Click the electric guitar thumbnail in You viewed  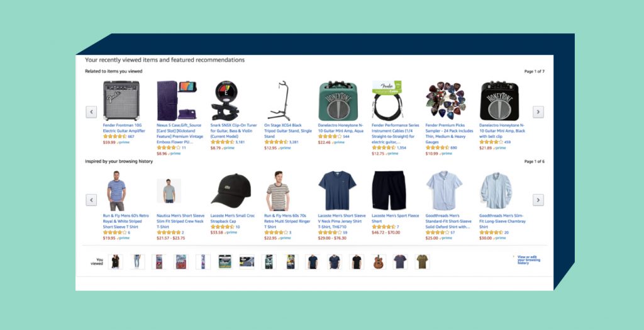(x=378, y=262)
